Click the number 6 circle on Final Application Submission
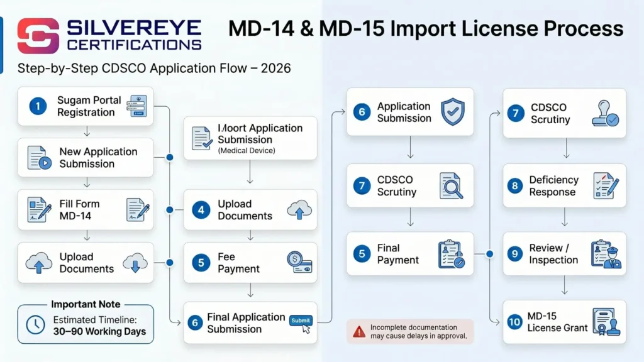644x362 pixels. 195,323
